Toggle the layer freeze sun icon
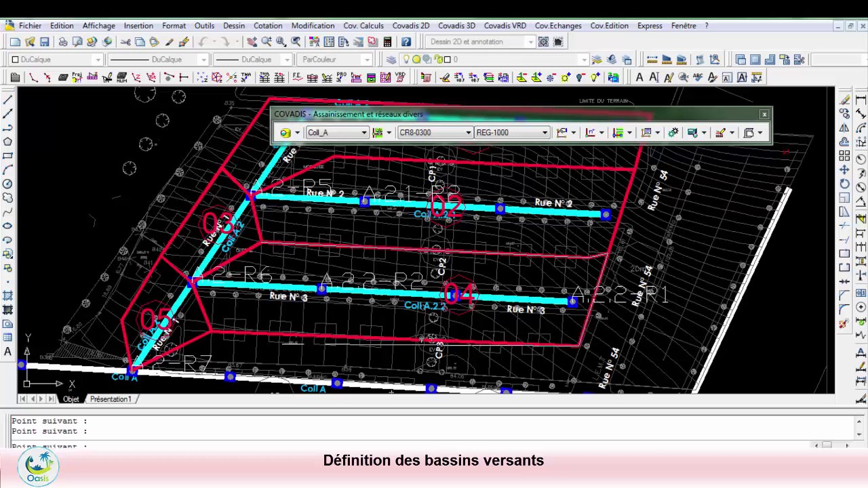 [416, 60]
